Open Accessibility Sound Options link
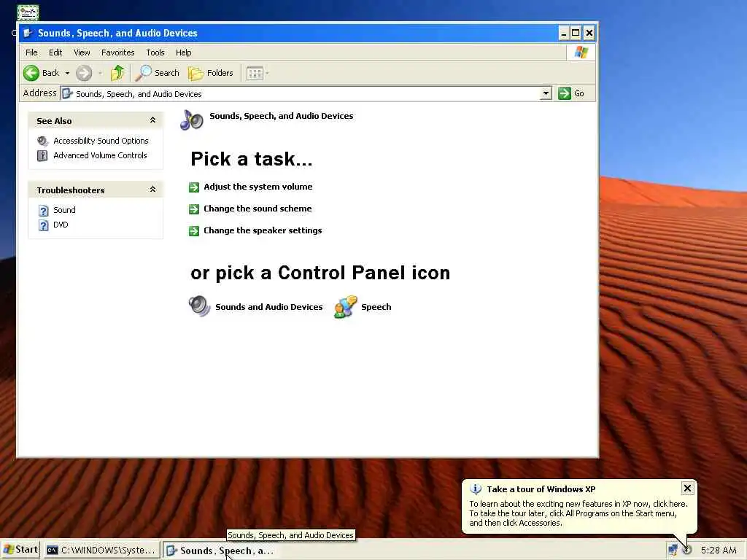 (101, 141)
